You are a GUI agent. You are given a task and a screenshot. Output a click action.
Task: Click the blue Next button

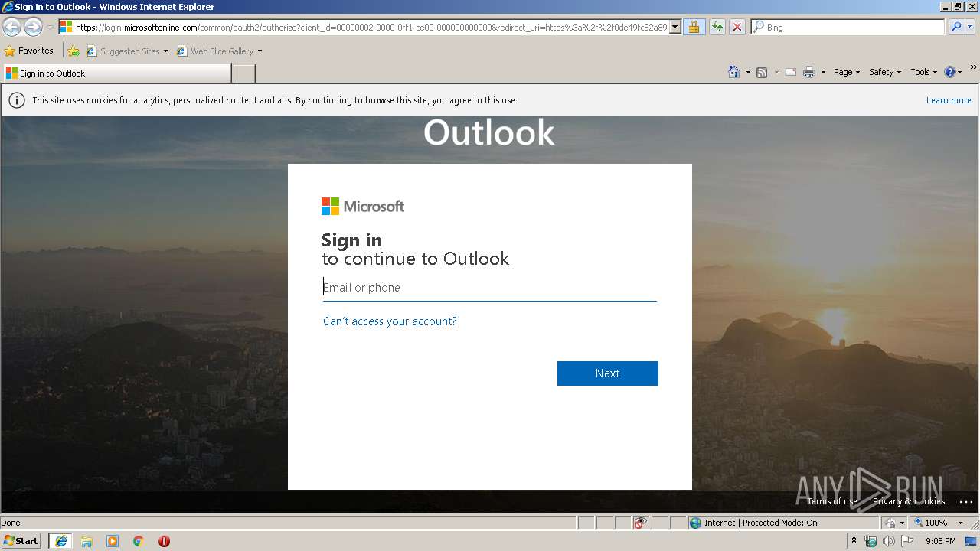click(608, 373)
